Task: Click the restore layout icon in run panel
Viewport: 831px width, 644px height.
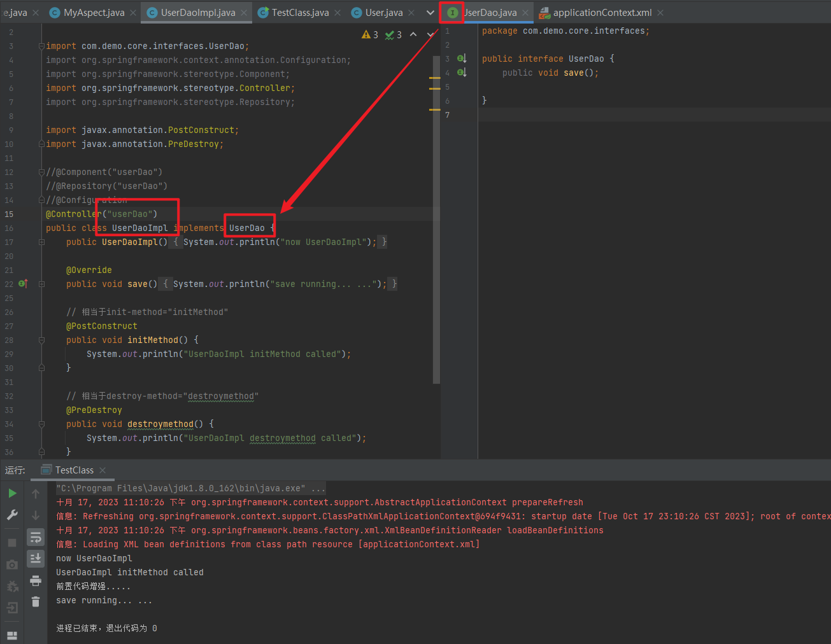Action: point(12,635)
